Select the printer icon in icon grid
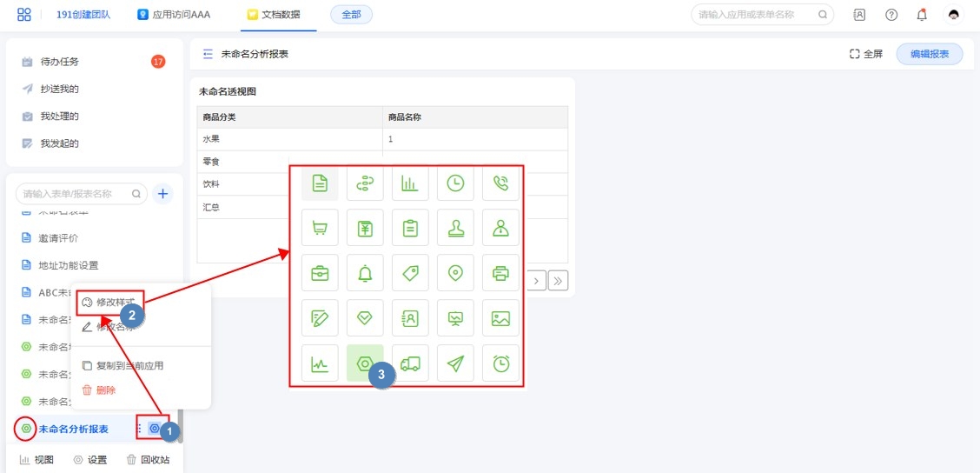This screenshot has width=980, height=473. (500, 273)
